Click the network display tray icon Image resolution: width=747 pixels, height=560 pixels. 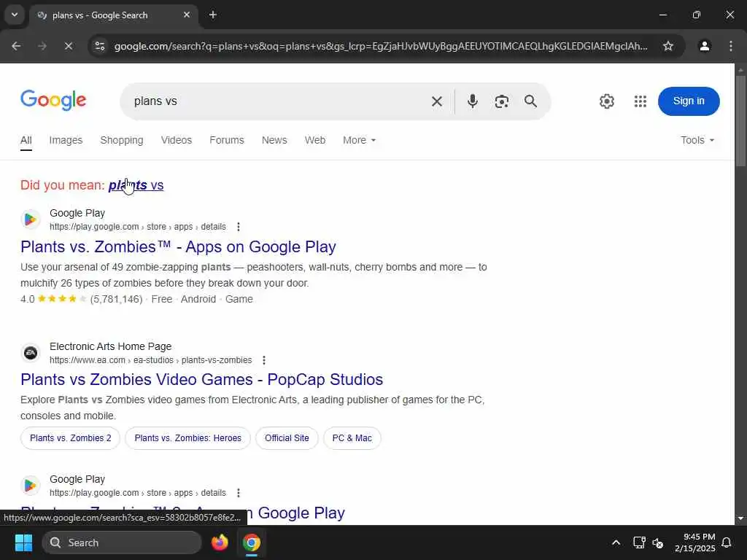639,542
